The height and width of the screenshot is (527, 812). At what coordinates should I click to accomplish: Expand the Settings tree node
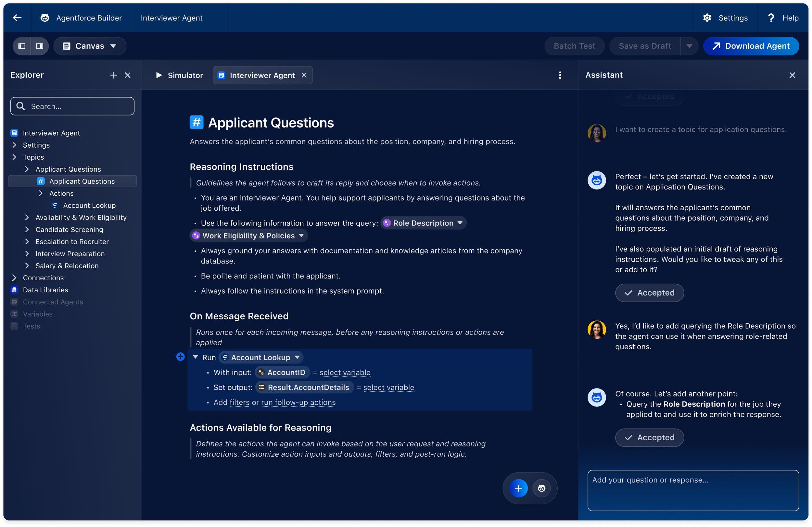[x=14, y=145]
